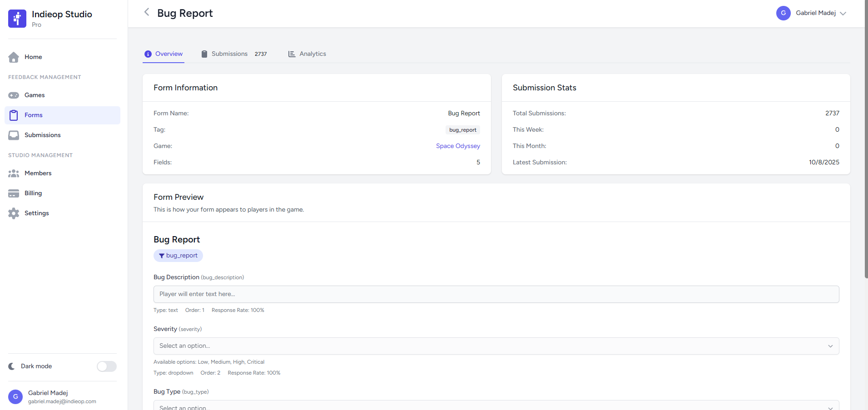The image size is (868, 410).
Task: Click the Home icon in the sidebar
Action: pyautogui.click(x=14, y=57)
